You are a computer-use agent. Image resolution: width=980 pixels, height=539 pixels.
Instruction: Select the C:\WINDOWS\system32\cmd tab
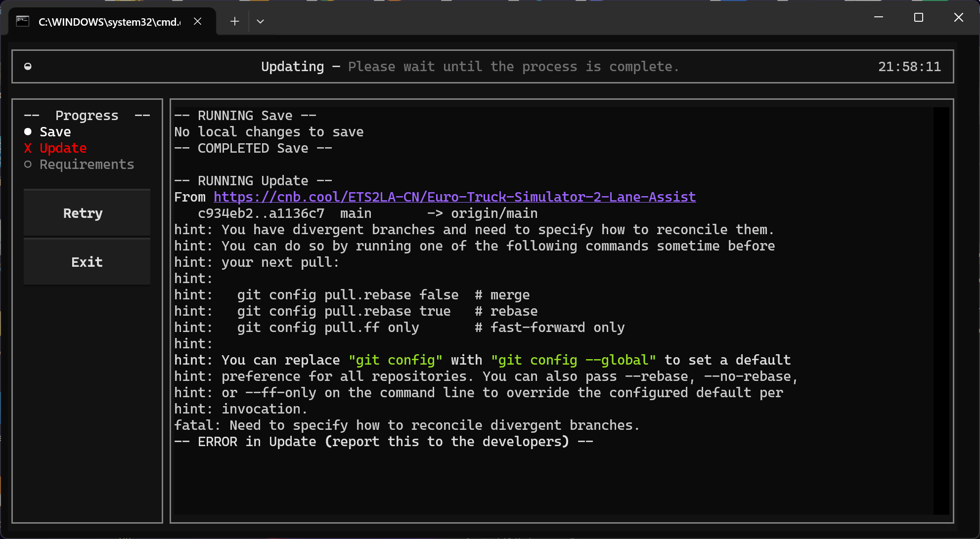pos(109,22)
